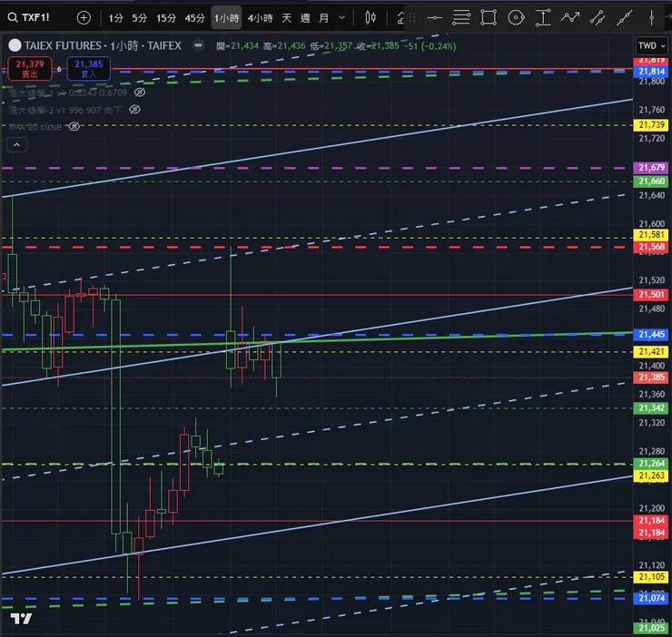This screenshot has height=637, width=672.
Task: Click the open price value 21,434
Action: click(x=244, y=46)
